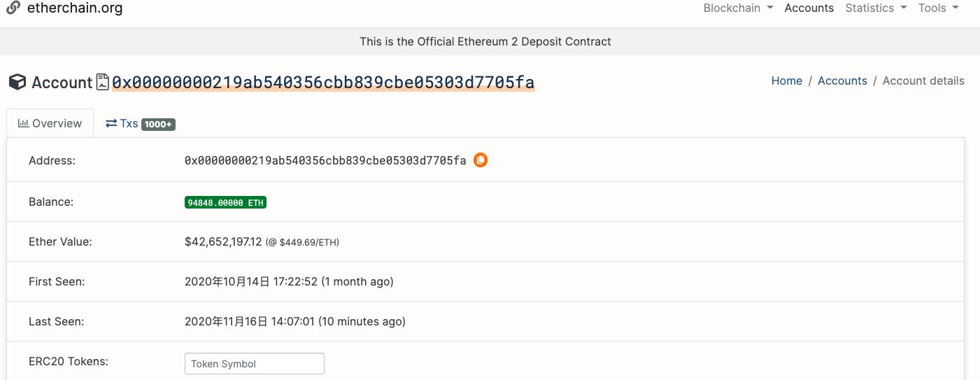Click the cube icon beside the Account heading

[x=17, y=82]
